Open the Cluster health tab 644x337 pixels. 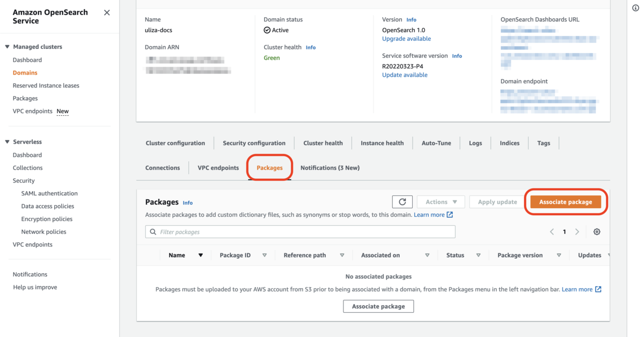323,143
